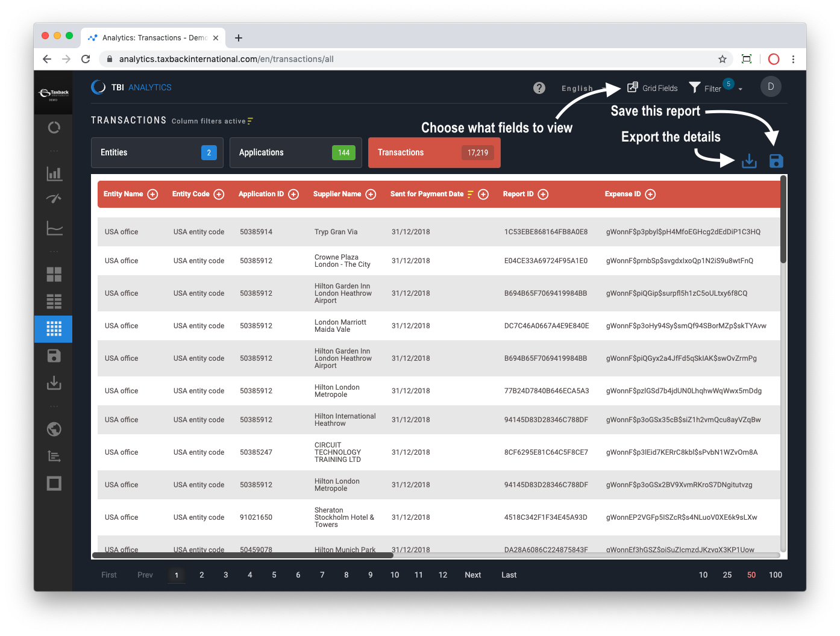
Task: Go back using the browser back arrow
Action: (47, 59)
